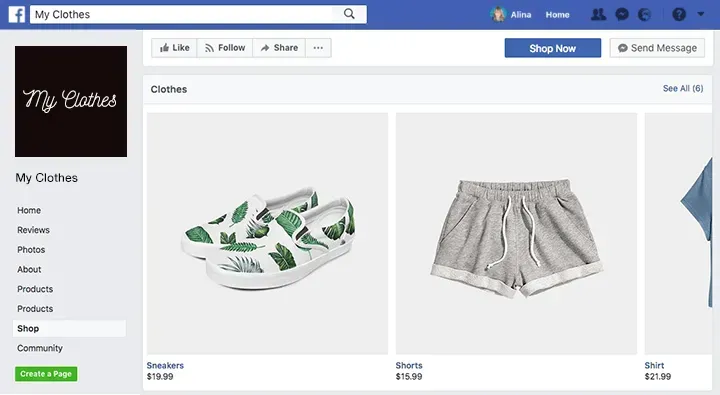This screenshot has width=720, height=395.
Task: Open See All (6) link
Action: 683,89
